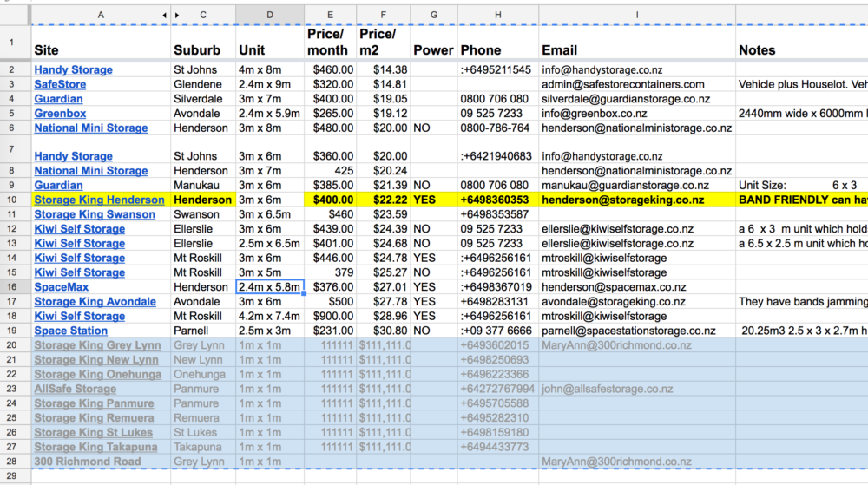868x485 pixels.
Task: Select row 10 header
Action: click(x=11, y=200)
